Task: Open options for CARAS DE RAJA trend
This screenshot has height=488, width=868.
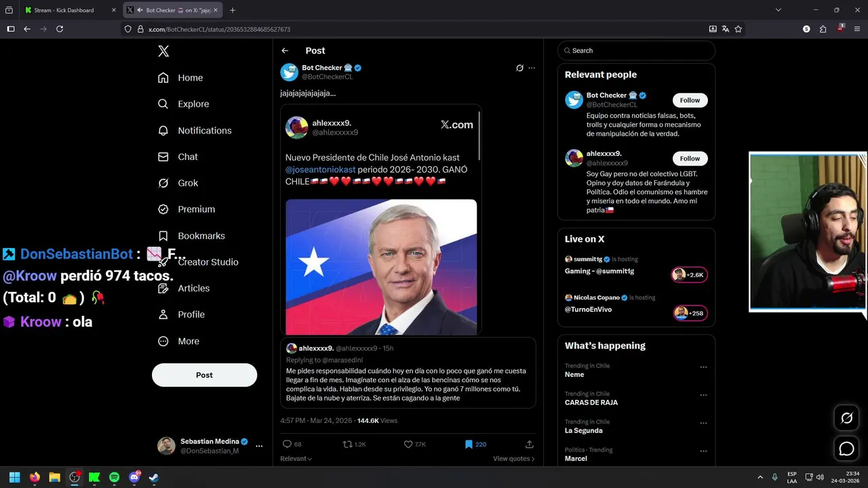Action: 703,394
